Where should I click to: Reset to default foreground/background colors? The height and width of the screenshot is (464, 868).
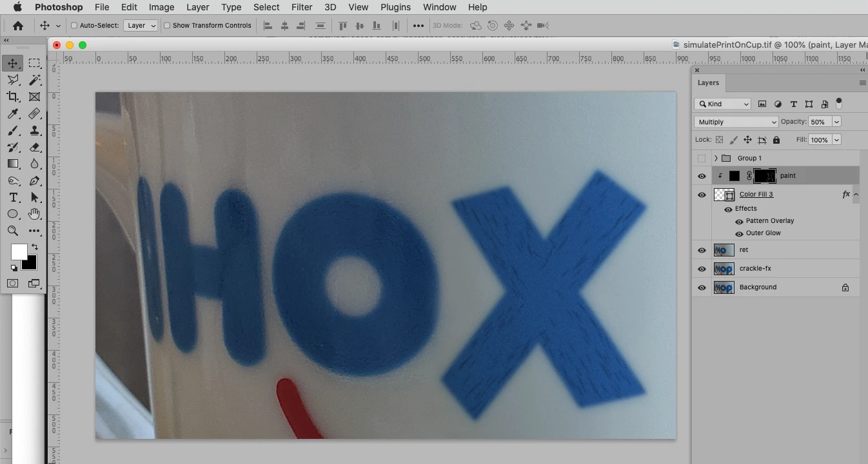point(14,267)
